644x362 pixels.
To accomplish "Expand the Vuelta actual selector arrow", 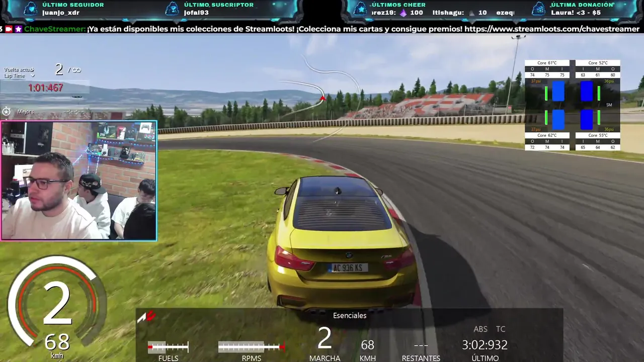I will click(x=33, y=70).
